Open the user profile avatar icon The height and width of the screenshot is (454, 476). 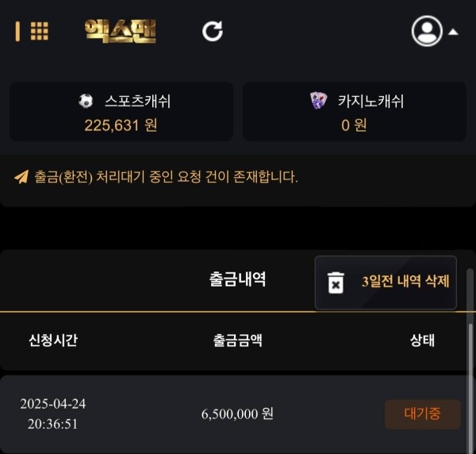[427, 31]
